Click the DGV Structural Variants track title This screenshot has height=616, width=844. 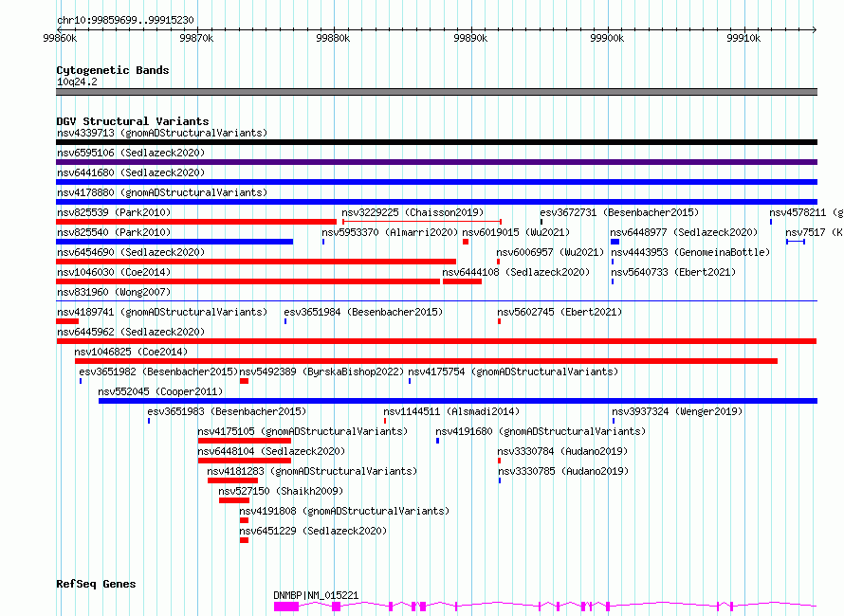(x=133, y=121)
